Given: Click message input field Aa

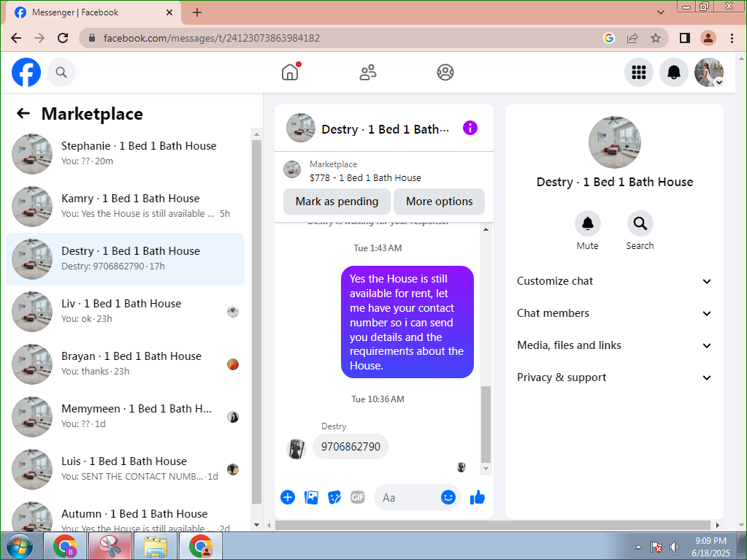Looking at the screenshot, I should tap(409, 498).
